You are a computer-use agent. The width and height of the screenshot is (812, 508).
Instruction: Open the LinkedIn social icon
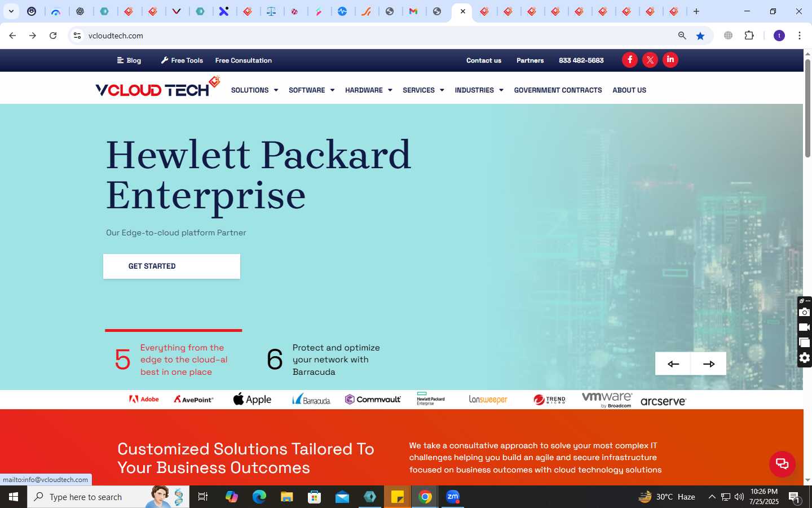tap(670, 60)
